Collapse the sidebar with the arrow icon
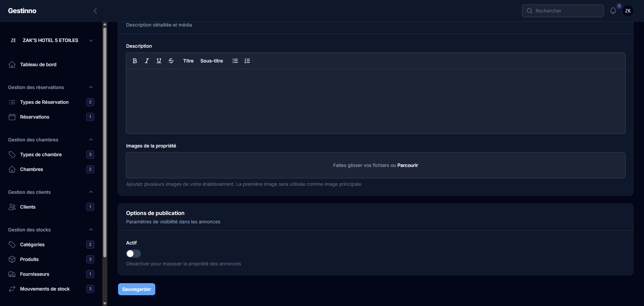Screen dimensions: 644x306 [95, 11]
